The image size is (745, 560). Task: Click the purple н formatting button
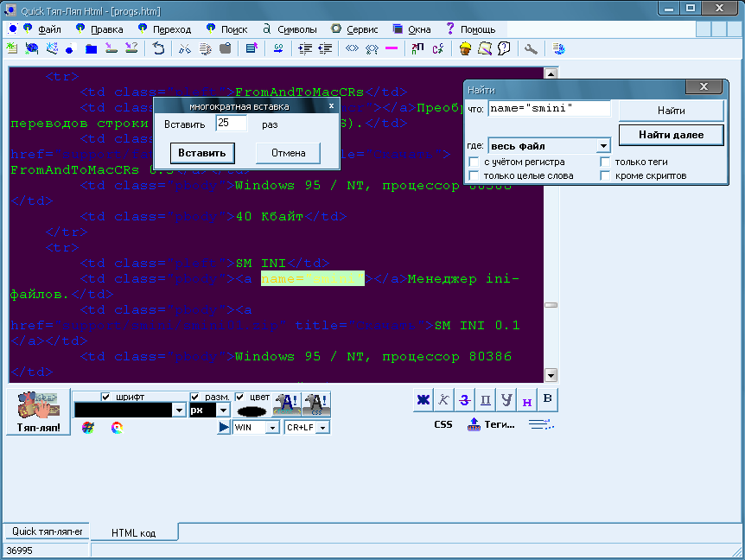(x=527, y=400)
